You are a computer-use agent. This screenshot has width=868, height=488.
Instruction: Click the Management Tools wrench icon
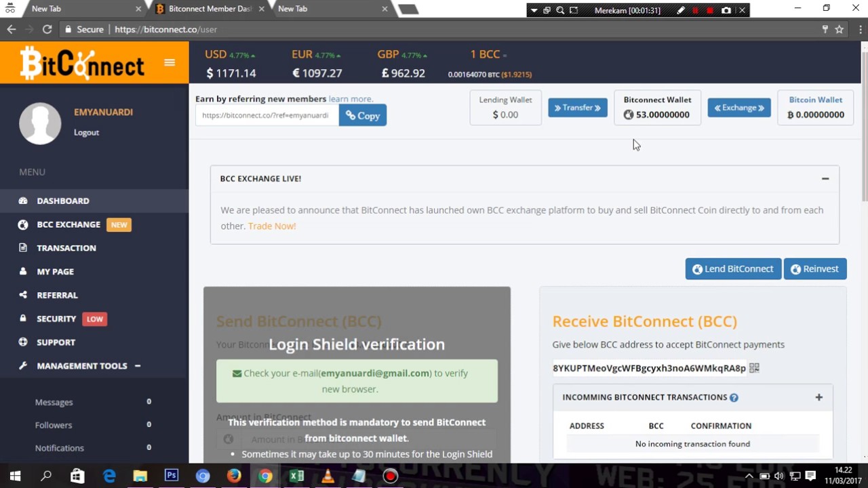23,365
